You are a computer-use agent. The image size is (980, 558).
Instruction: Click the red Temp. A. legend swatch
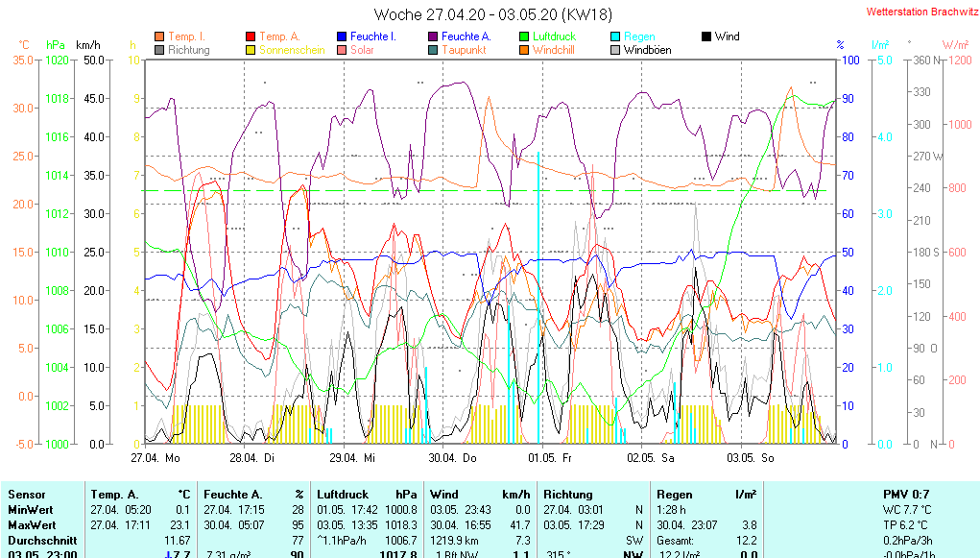251,36
